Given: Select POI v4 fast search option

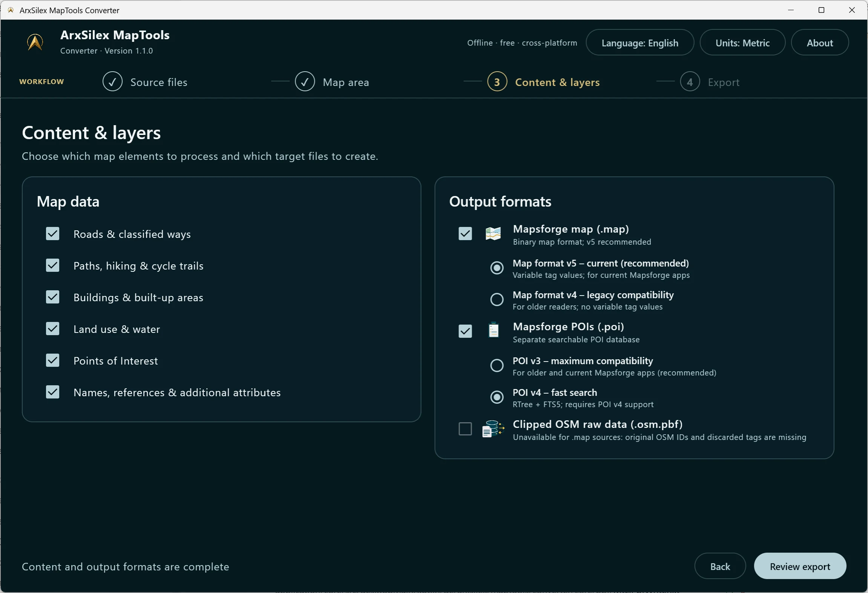Looking at the screenshot, I should coord(497,397).
